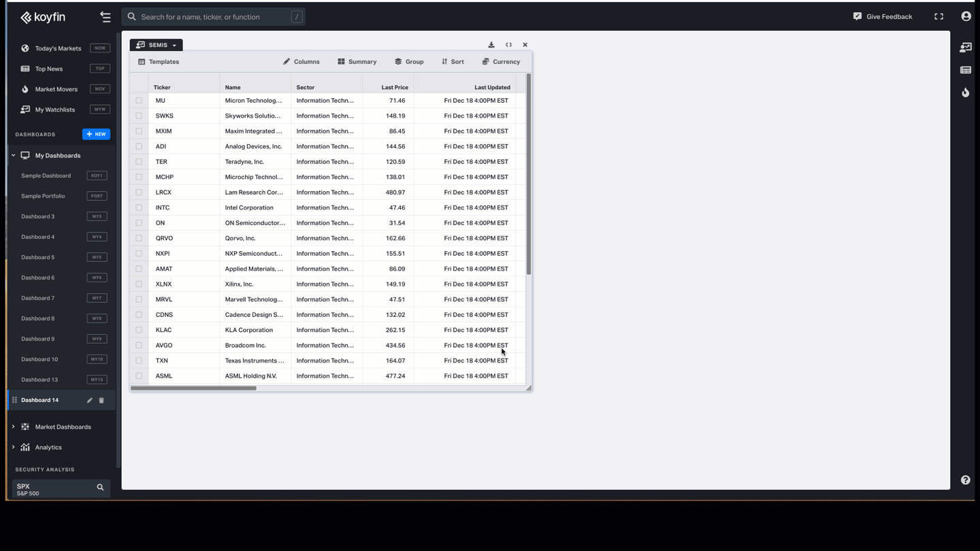Check the ASML row checkbox
The image size is (980, 551).
(139, 376)
